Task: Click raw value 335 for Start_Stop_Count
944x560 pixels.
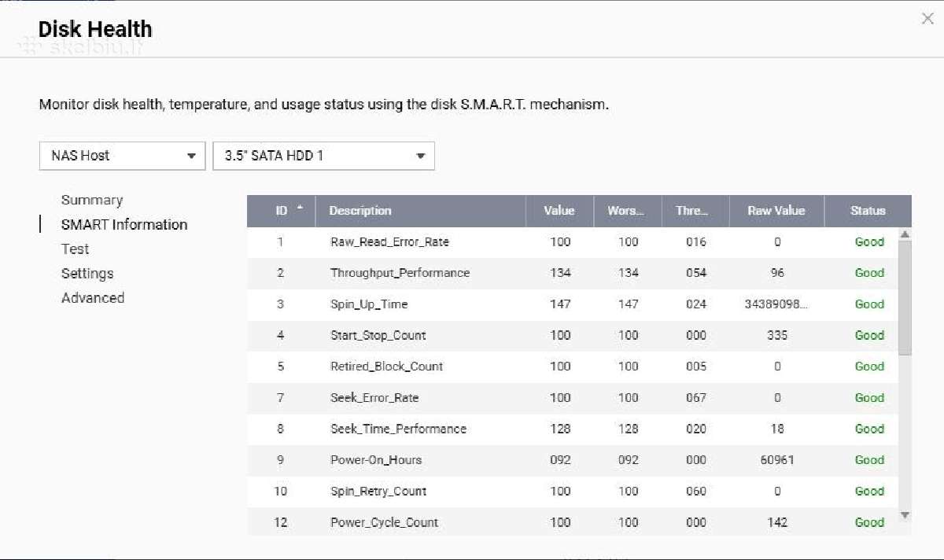Action: click(x=777, y=335)
